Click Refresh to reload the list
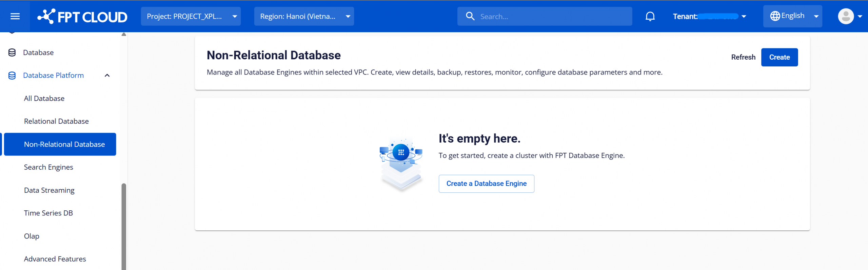This screenshot has width=868, height=270. [x=743, y=57]
